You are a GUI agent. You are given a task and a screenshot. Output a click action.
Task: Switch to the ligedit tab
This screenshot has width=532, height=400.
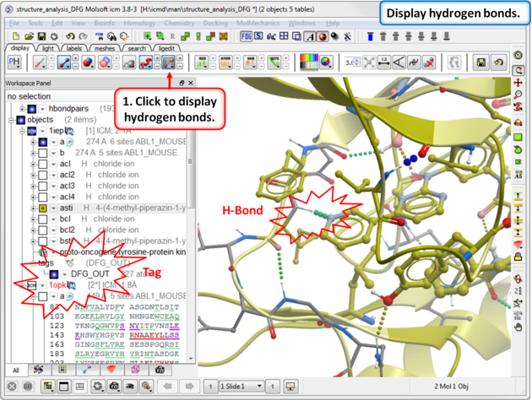point(166,48)
